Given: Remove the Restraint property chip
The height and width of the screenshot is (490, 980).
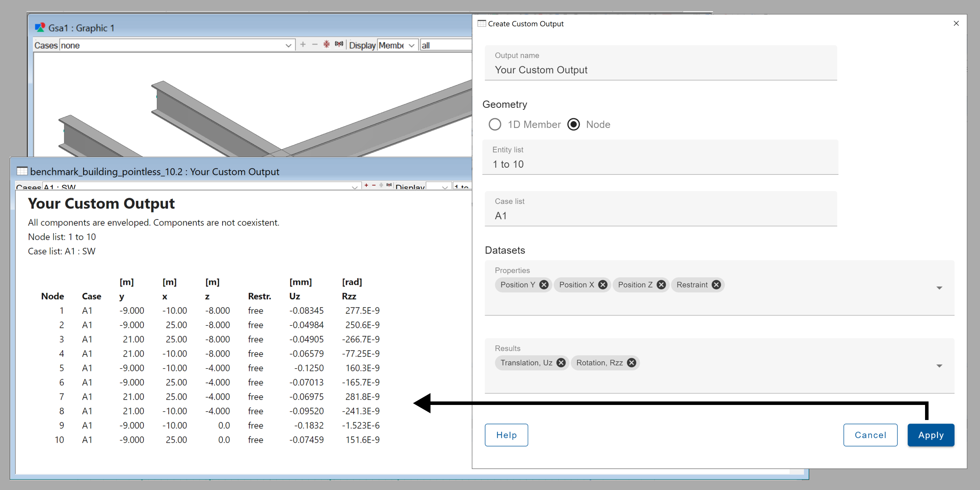Looking at the screenshot, I should click(x=716, y=285).
